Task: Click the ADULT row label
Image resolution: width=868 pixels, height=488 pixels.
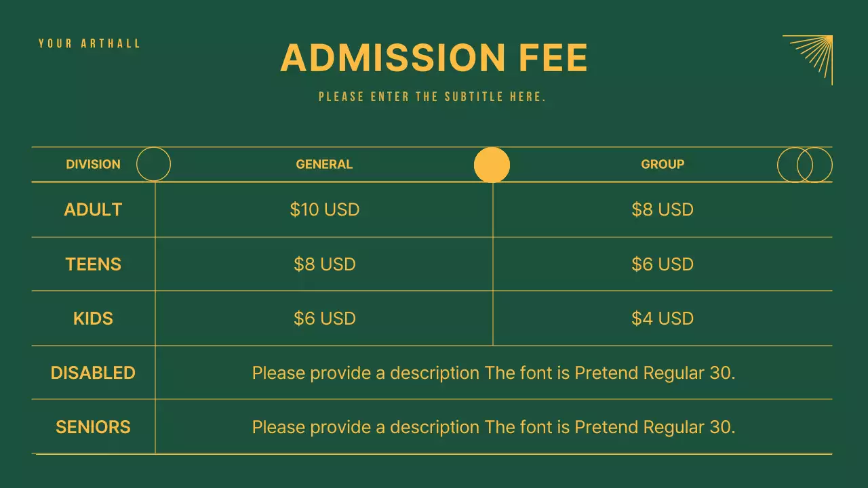Action: pyautogui.click(x=93, y=209)
